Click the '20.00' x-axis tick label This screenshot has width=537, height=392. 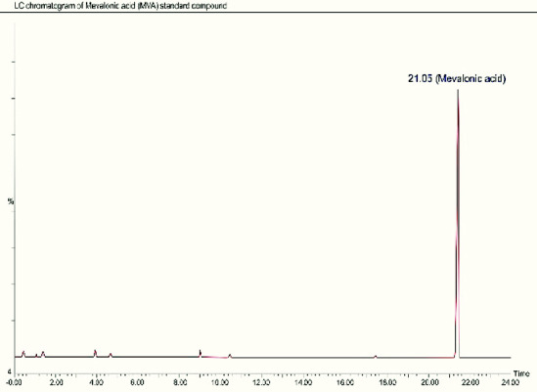(429, 382)
